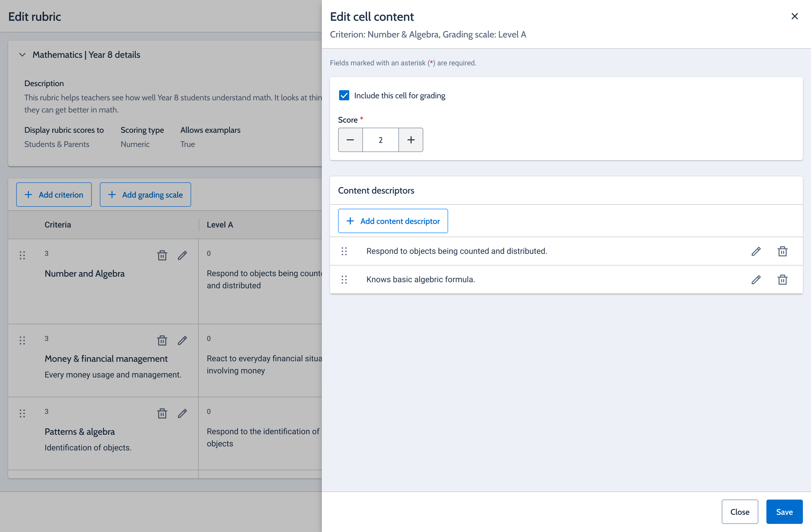Click the Criteria column header
The width and height of the screenshot is (811, 532).
tap(58, 224)
